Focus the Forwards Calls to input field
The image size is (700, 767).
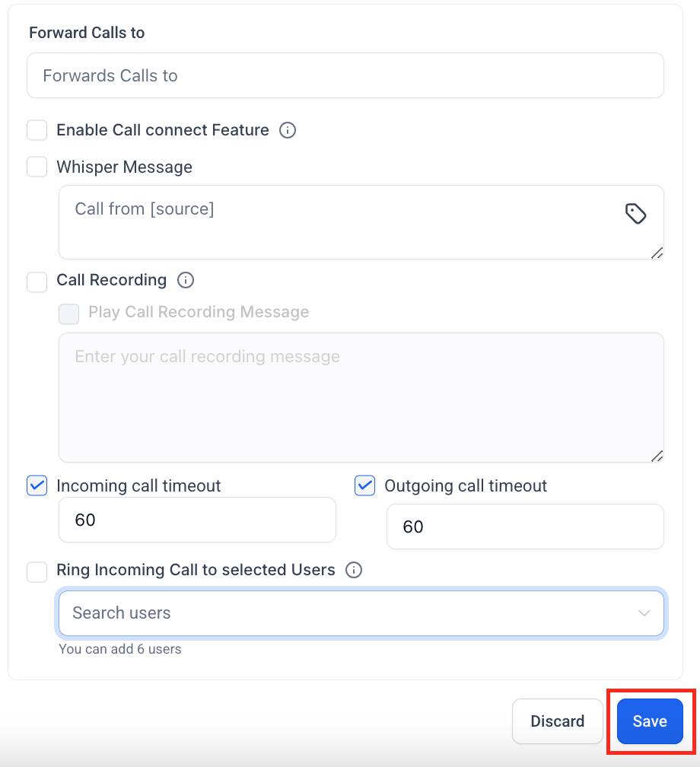345,75
